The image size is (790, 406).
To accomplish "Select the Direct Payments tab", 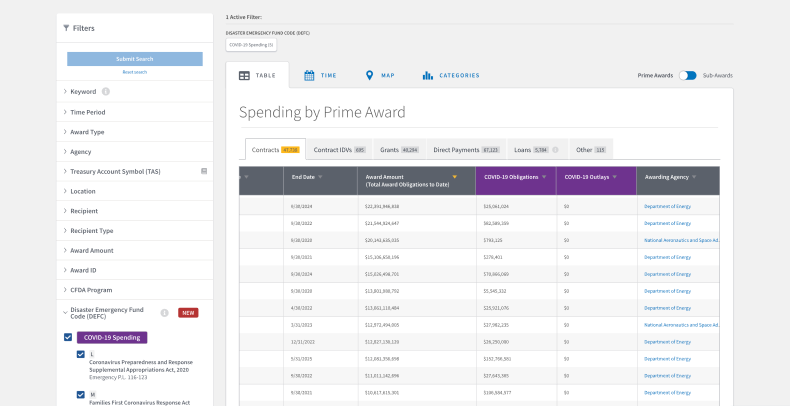I will coord(465,150).
